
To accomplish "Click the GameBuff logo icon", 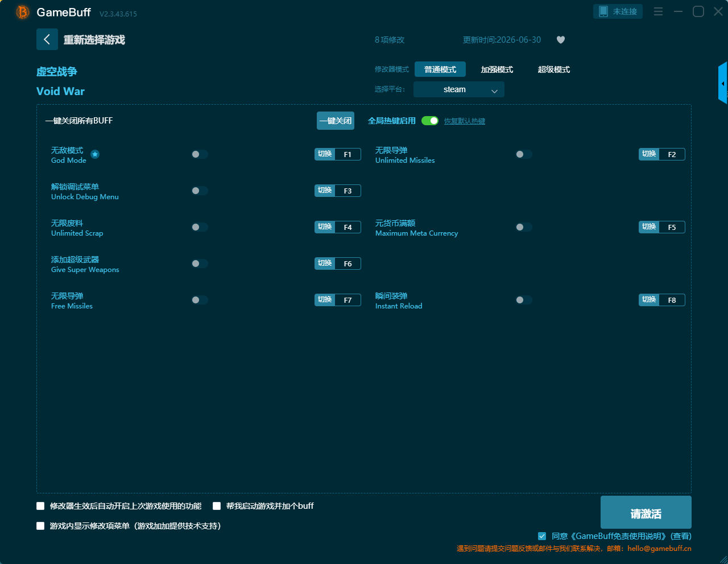I will tap(23, 12).
